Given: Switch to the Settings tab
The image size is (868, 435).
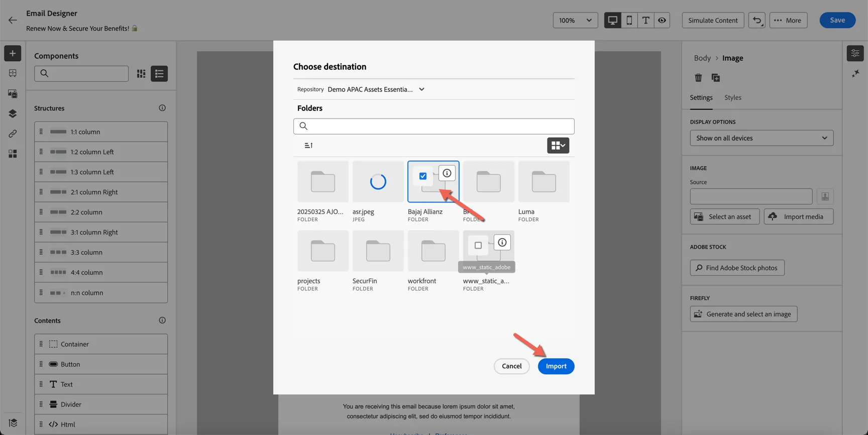Looking at the screenshot, I should coord(701,97).
